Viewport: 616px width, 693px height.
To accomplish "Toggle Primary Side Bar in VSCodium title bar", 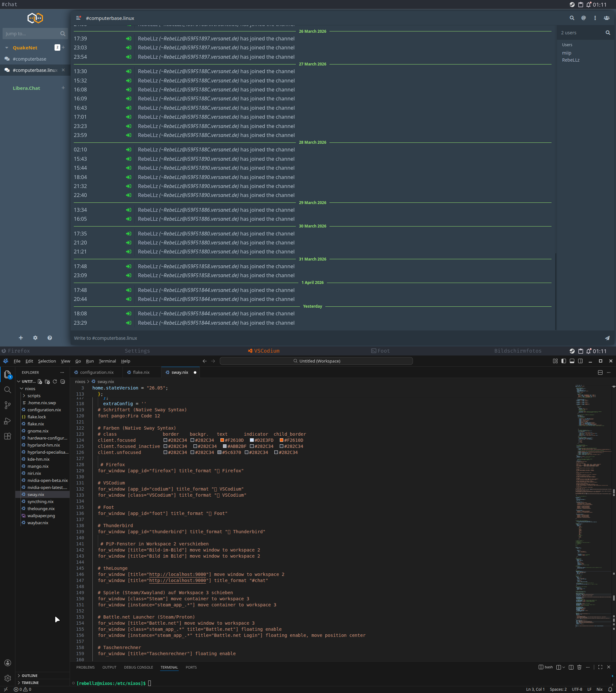I will (564, 361).
